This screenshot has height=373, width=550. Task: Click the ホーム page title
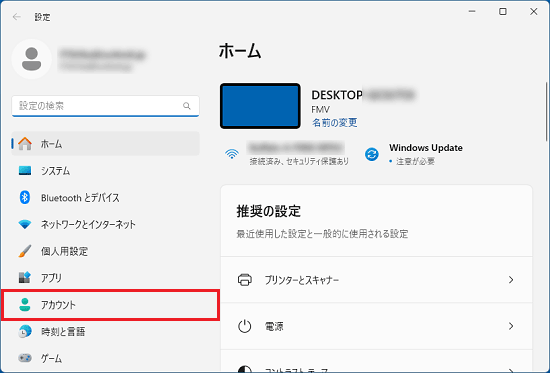(240, 51)
